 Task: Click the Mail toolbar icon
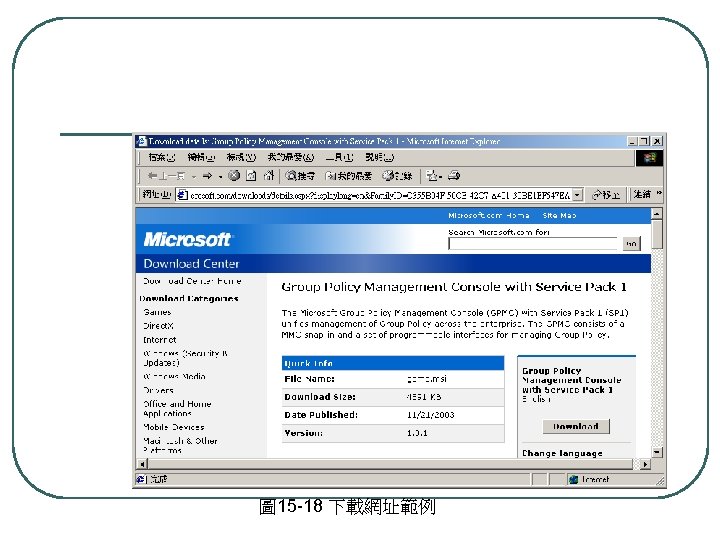pyautogui.click(x=433, y=175)
